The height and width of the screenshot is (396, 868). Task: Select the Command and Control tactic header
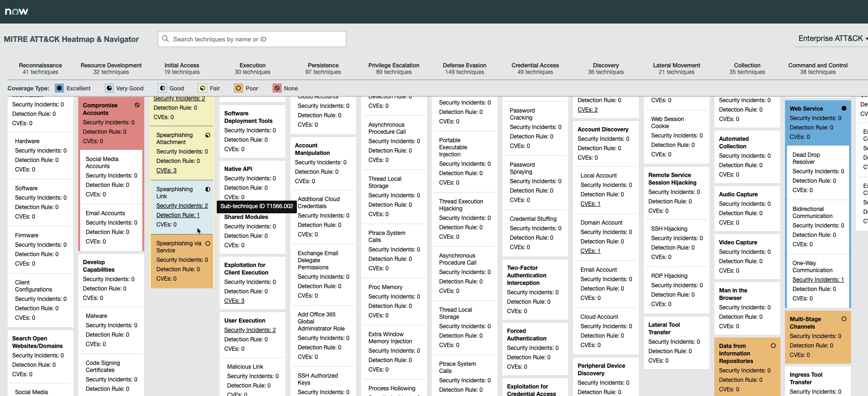pyautogui.click(x=818, y=69)
